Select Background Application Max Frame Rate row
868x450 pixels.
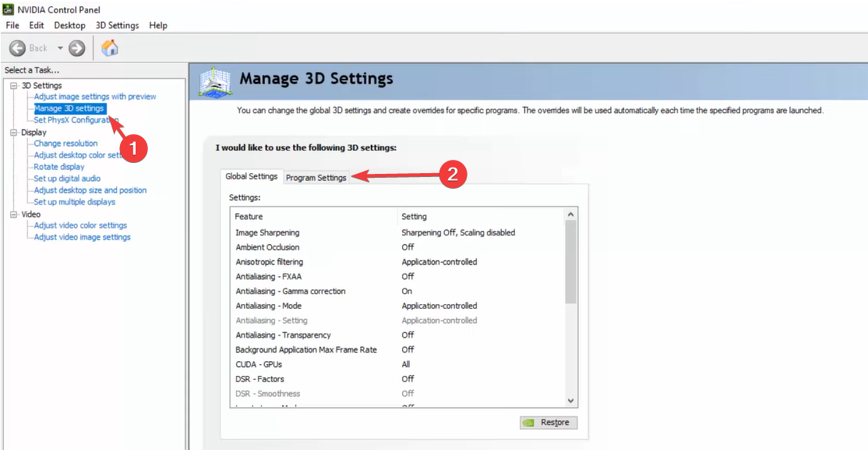click(x=397, y=349)
